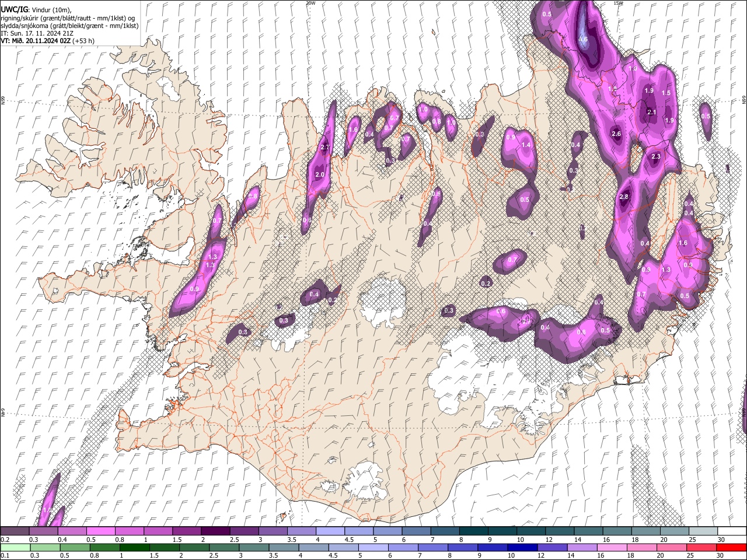Screen dimensions: 747x560
Task: Click the 'VT: Mið. 20.11.2024 02Z (+53 h)' line
Action: 47,41
